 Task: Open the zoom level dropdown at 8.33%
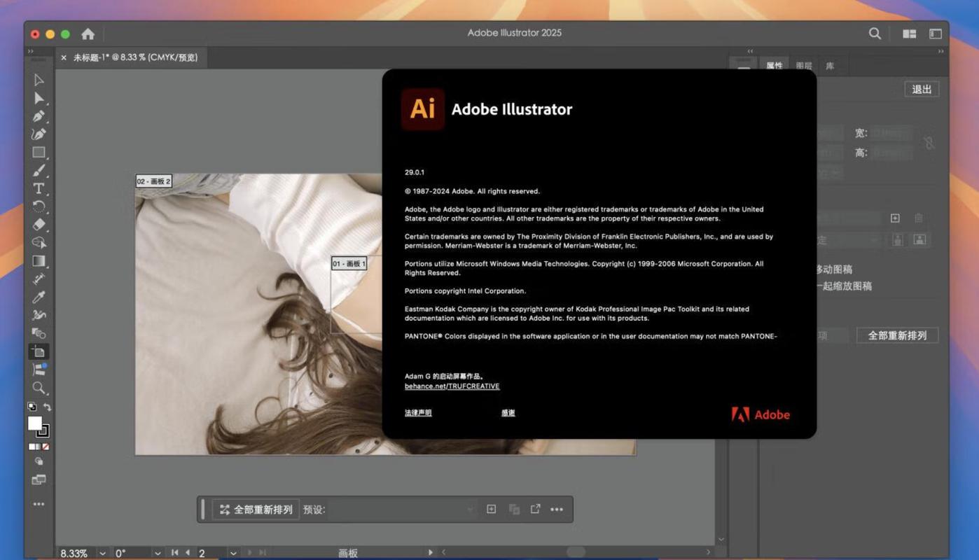pyautogui.click(x=102, y=553)
